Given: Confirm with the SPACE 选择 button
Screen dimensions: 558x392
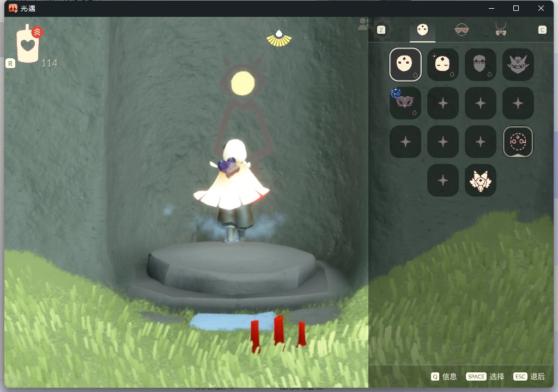Looking at the screenshot, I should 485,377.
